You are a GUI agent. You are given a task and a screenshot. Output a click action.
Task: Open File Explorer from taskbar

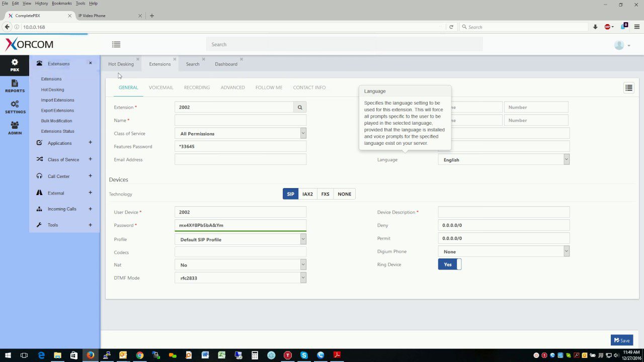57,355
